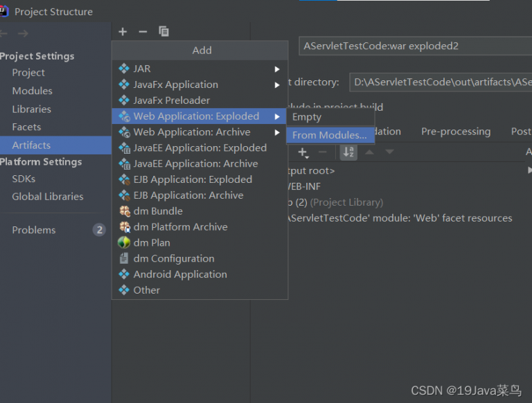Open Global Libraries settings
The image size is (532, 403).
(x=47, y=197)
